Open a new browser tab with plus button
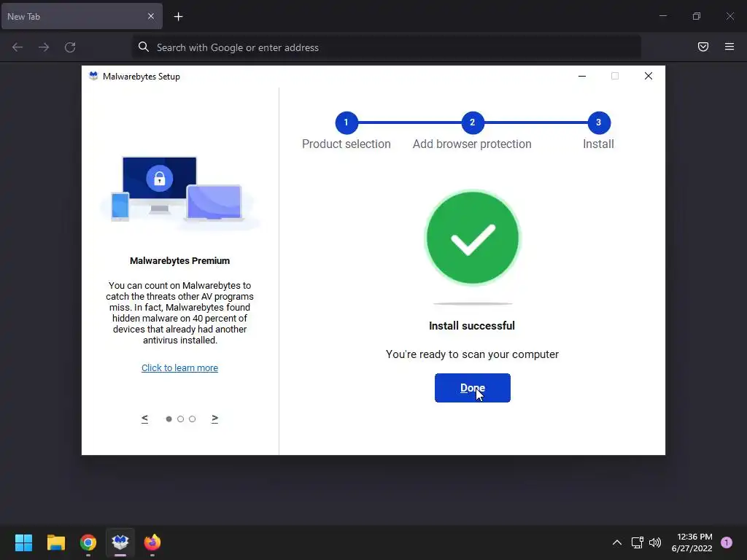 178,17
